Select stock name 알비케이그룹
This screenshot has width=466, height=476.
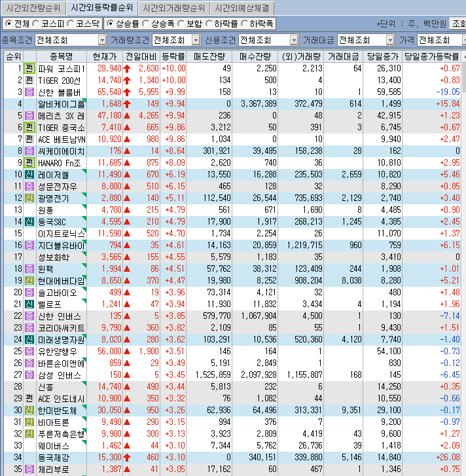(62, 104)
